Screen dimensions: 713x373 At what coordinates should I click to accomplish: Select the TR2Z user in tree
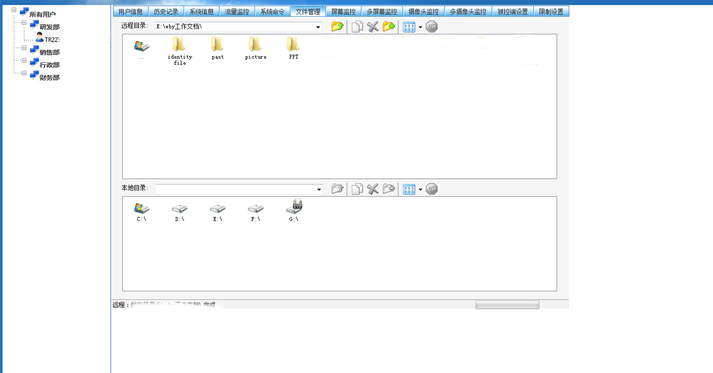[x=48, y=39]
